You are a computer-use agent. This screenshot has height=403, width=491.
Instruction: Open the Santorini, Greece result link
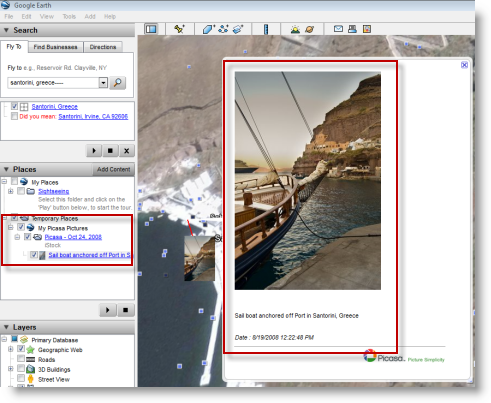(x=55, y=106)
